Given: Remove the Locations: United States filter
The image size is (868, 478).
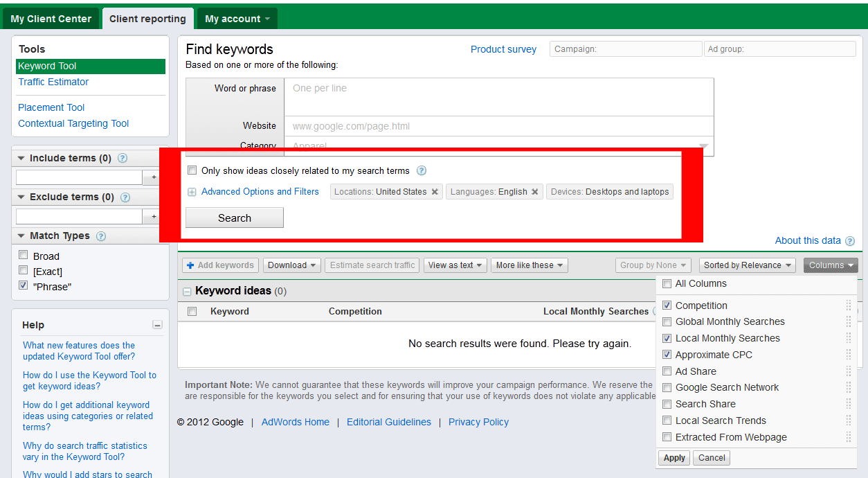Looking at the screenshot, I should [435, 192].
